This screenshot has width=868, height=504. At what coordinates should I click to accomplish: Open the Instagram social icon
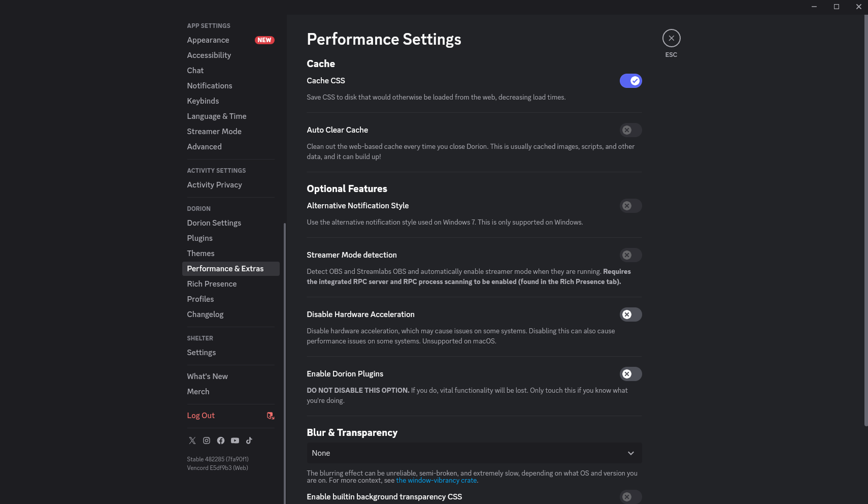pyautogui.click(x=207, y=440)
